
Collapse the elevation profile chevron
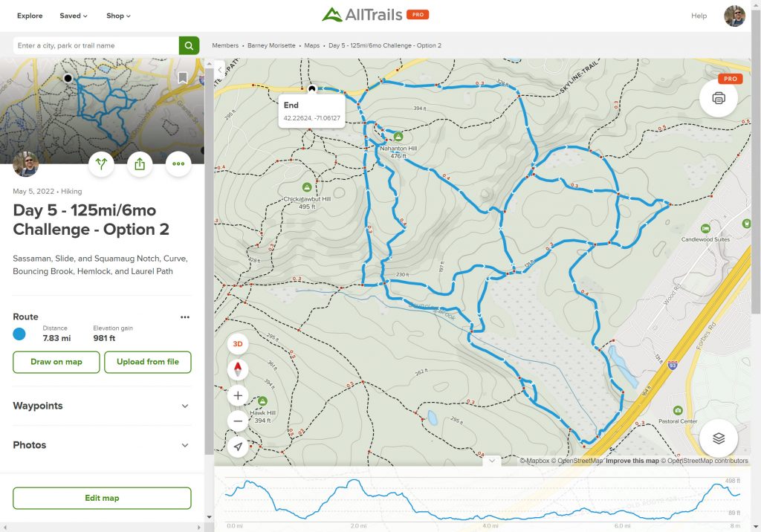click(x=491, y=461)
